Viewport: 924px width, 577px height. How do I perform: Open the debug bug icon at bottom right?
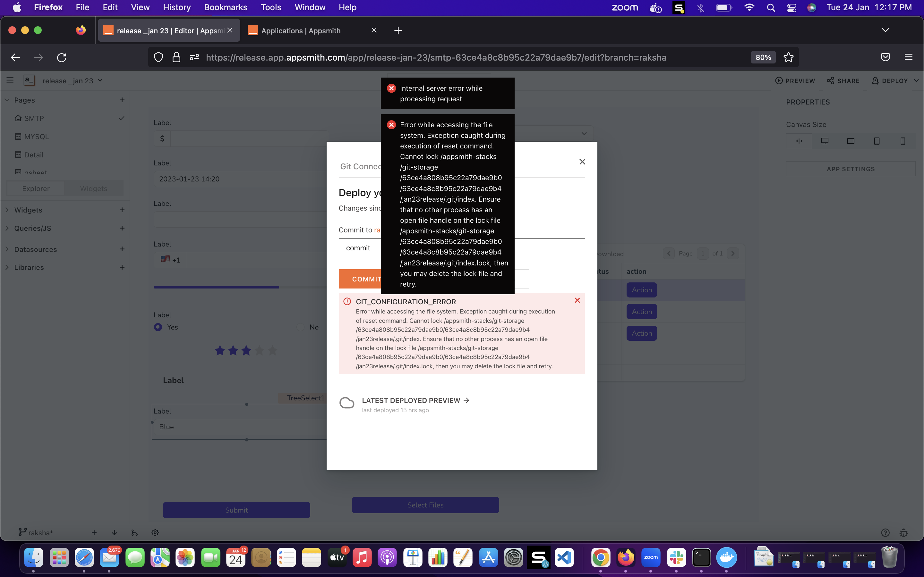click(x=904, y=532)
